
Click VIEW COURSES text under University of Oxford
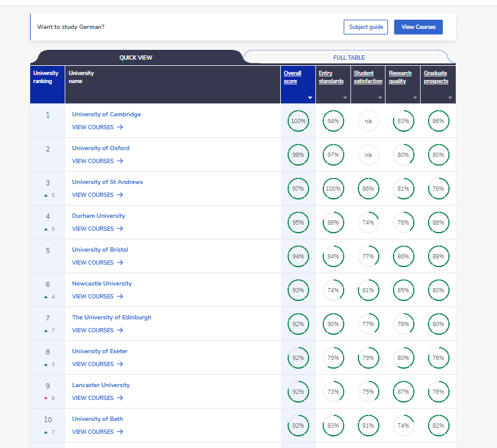point(92,161)
